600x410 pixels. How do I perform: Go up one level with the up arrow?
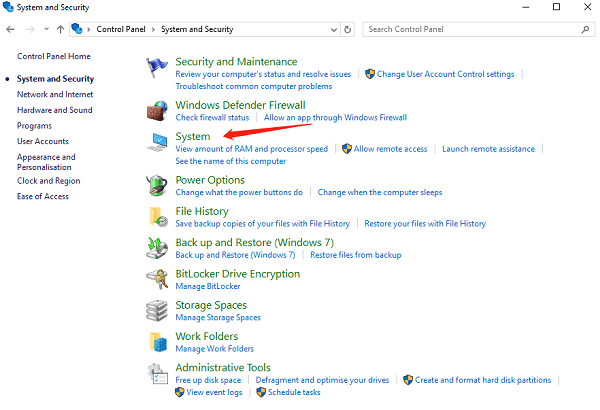(x=60, y=29)
